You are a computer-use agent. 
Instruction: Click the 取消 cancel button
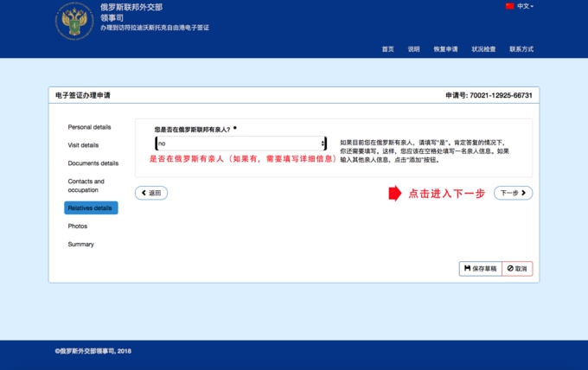tap(517, 269)
